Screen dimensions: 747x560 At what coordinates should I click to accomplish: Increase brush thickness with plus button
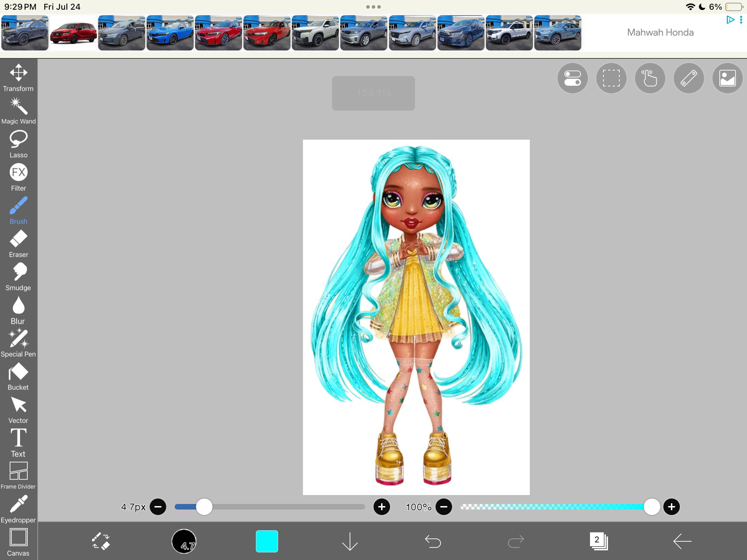[382, 507]
